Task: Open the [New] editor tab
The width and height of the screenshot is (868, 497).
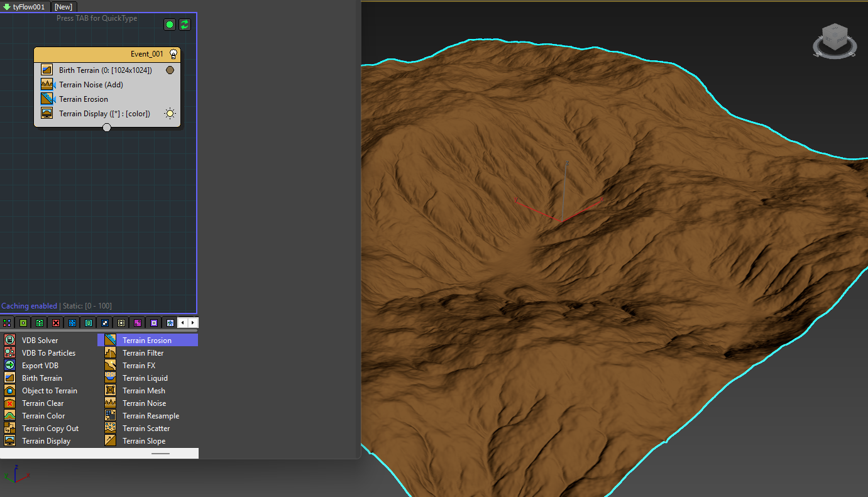Action: point(63,7)
